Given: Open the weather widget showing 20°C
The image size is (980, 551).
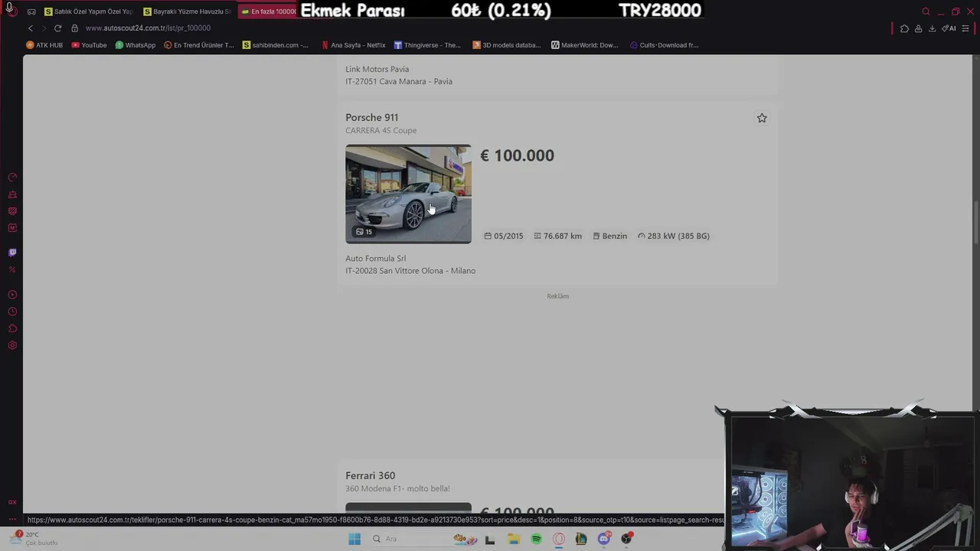Looking at the screenshot, I should coord(34,539).
